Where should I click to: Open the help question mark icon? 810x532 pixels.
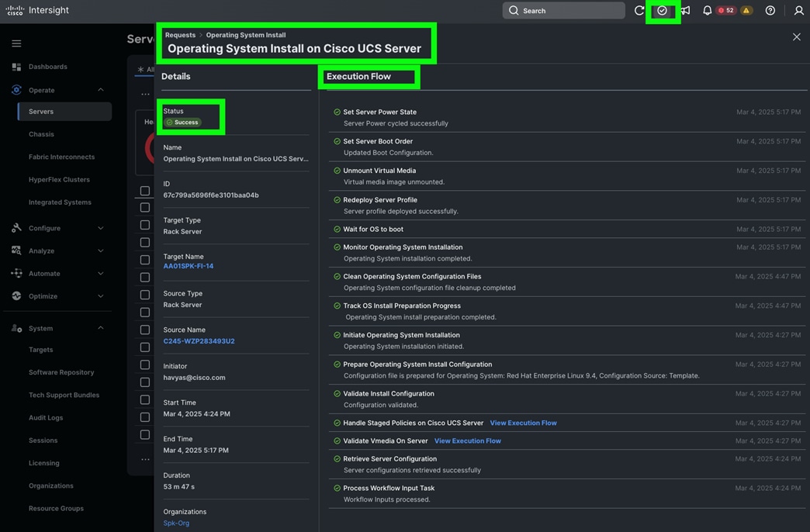coord(770,10)
